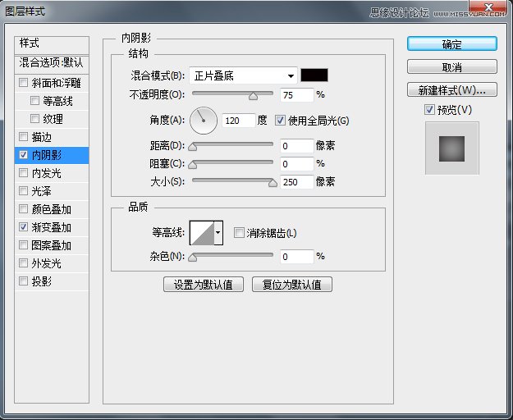
Task: Uncheck the 渐变叠加 checkbox
Action: pyautogui.click(x=23, y=227)
